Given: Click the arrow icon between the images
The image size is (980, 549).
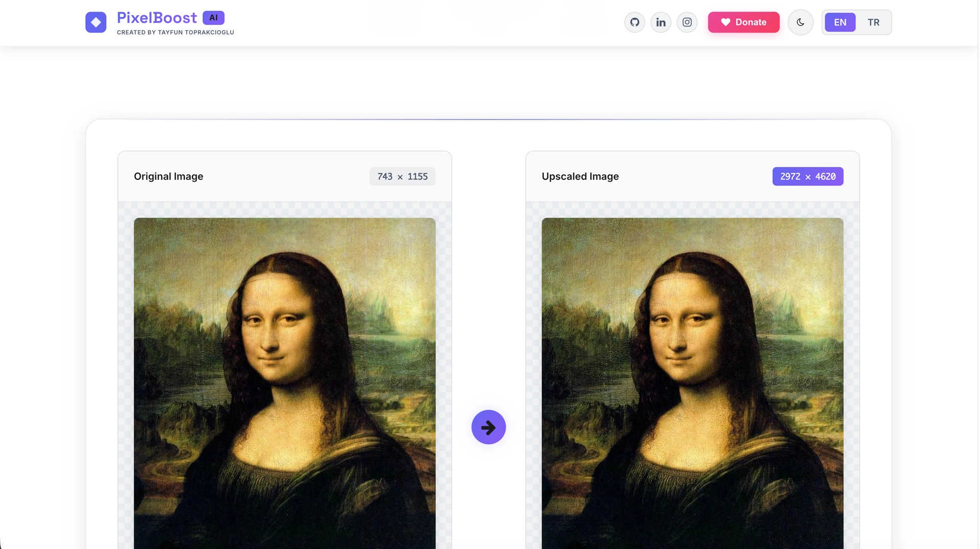Looking at the screenshot, I should click(x=488, y=427).
